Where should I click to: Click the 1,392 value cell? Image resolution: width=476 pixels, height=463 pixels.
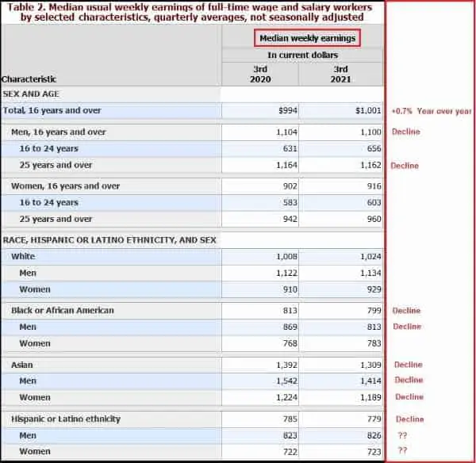point(260,365)
